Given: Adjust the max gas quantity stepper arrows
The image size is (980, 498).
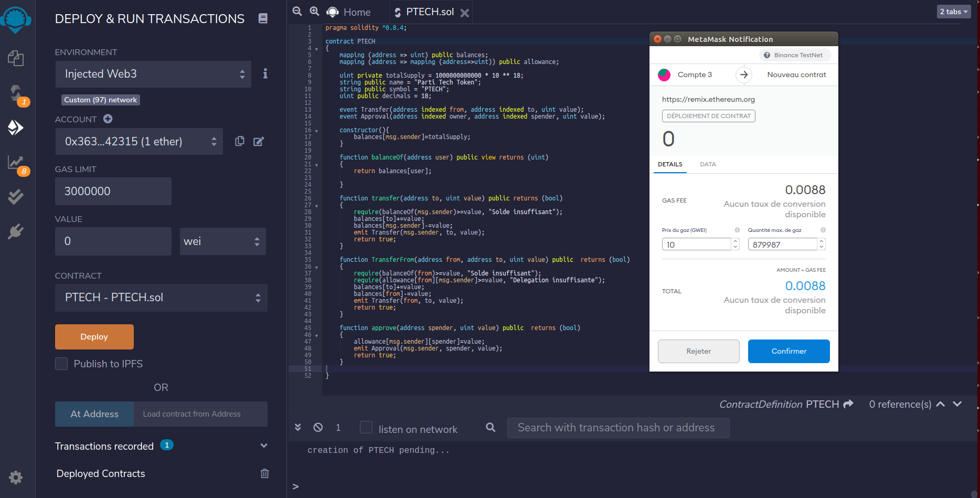Looking at the screenshot, I should pyautogui.click(x=822, y=244).
